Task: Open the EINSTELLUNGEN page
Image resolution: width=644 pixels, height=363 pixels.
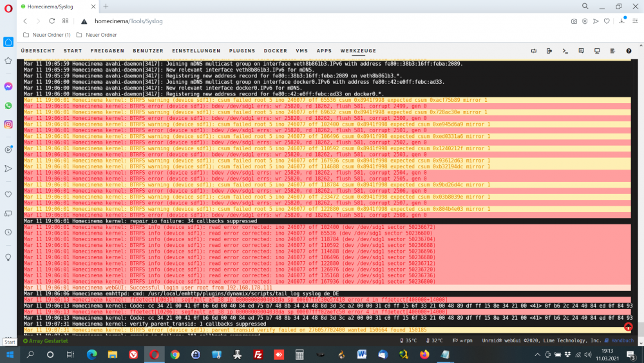Action: tap(196, 51)
